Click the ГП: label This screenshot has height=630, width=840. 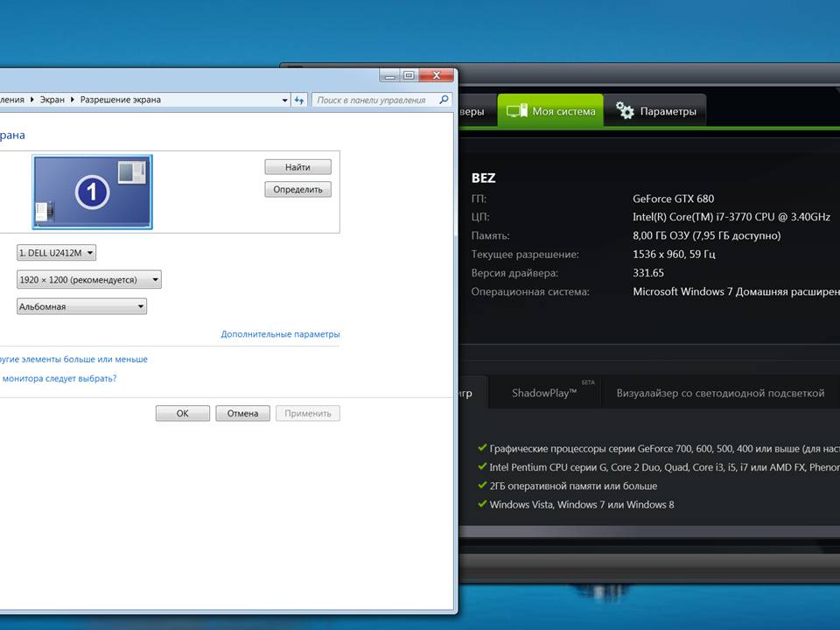tap(479, 199)
